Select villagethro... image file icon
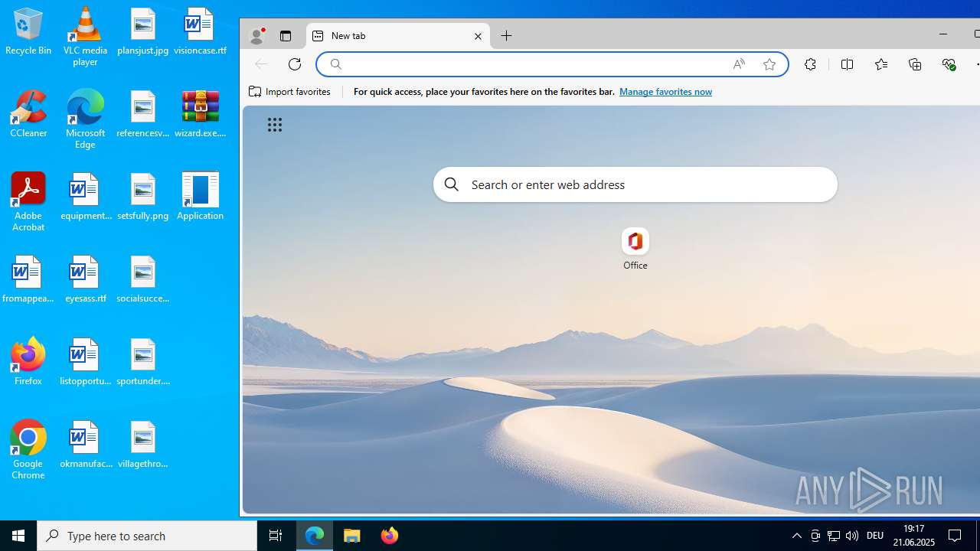The height and width of the screenshot is (551, 980). coord(143,445)
